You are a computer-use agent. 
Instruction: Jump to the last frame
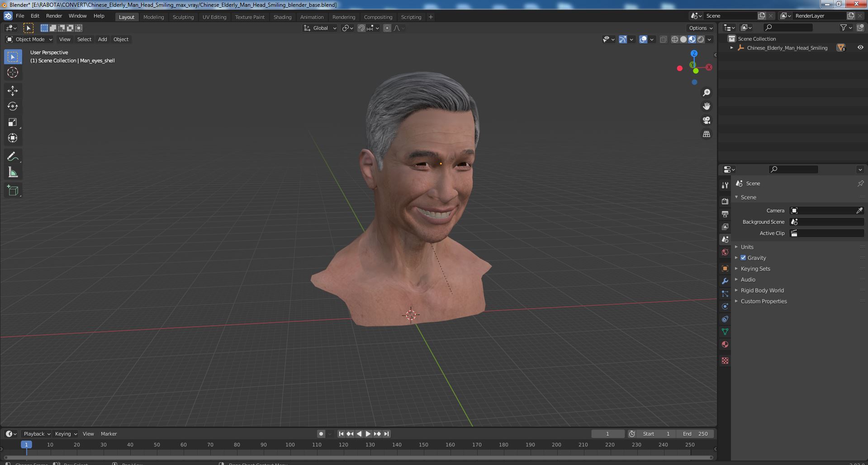coord(386,434)
